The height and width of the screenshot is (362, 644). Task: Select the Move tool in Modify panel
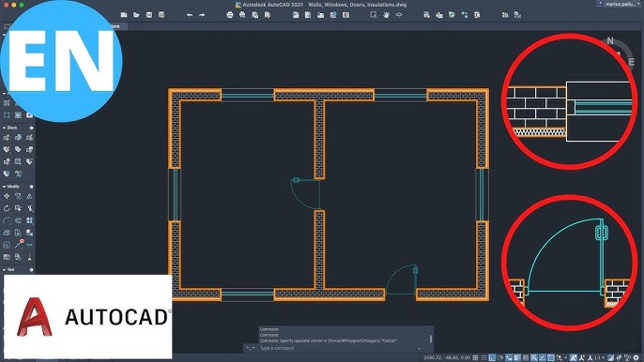7,197
